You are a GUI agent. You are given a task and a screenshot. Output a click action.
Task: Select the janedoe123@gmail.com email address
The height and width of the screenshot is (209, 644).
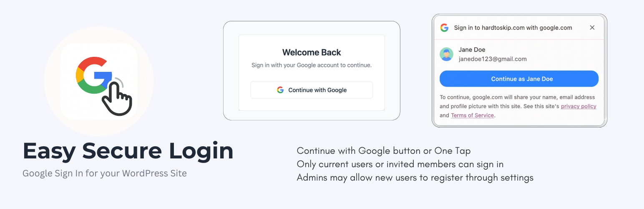point(493,59)
